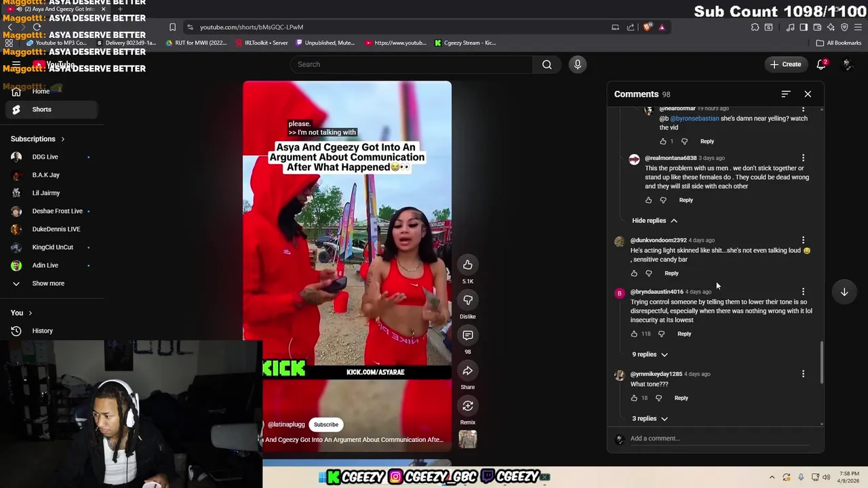868x488 pixels.
Task: Close the Comments panel
Action: tap(808, 94)
